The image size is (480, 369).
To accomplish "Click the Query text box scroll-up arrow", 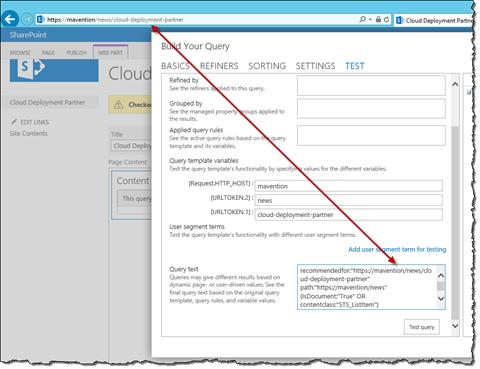I will point(441,276).
